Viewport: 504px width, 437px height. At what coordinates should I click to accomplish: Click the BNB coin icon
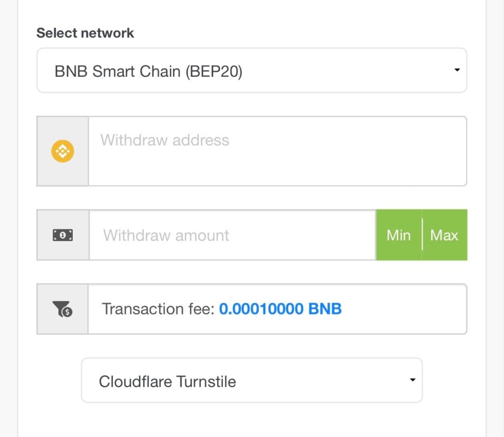(63, 151)
